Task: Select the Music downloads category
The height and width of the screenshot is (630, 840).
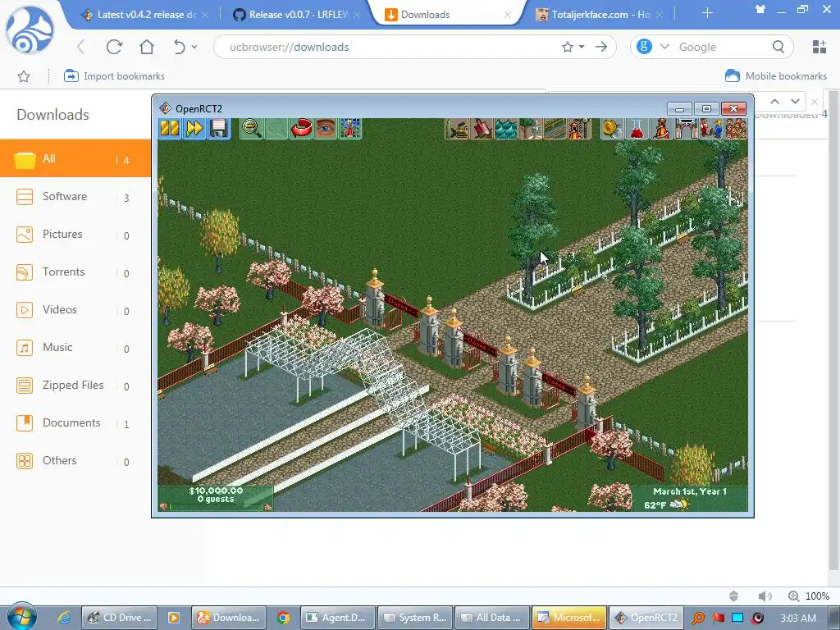Action: coord(75,347)
